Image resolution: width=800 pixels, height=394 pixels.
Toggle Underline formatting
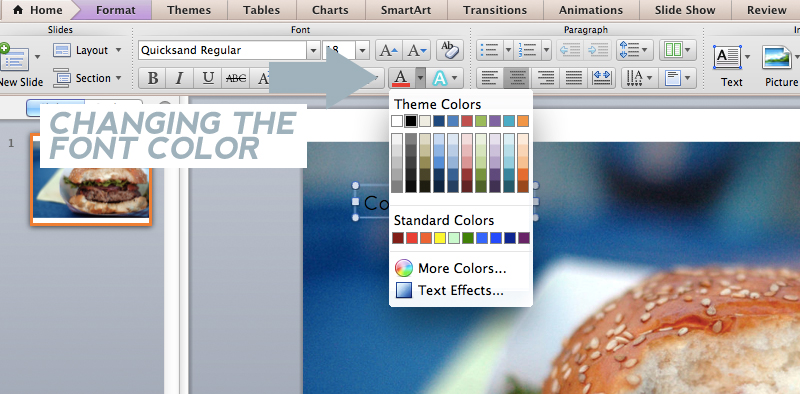coord(208,78)
